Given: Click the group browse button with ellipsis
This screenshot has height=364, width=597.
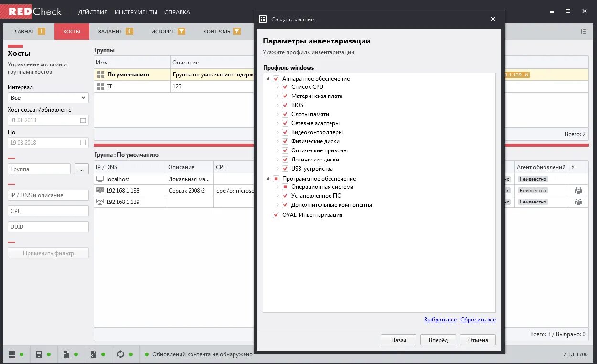Looking at the screenshot, I should point(82,169).
